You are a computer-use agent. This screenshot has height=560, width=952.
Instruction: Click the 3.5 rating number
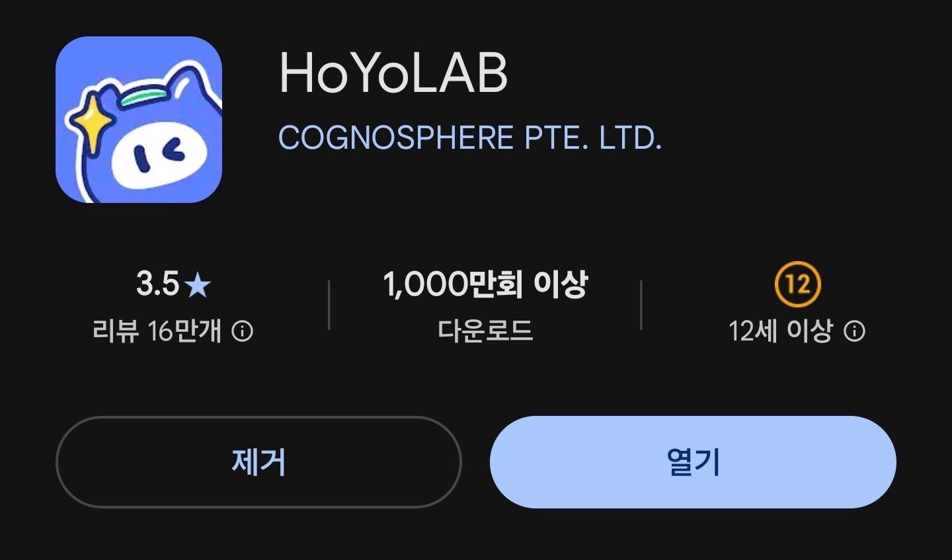click(157, 284)
